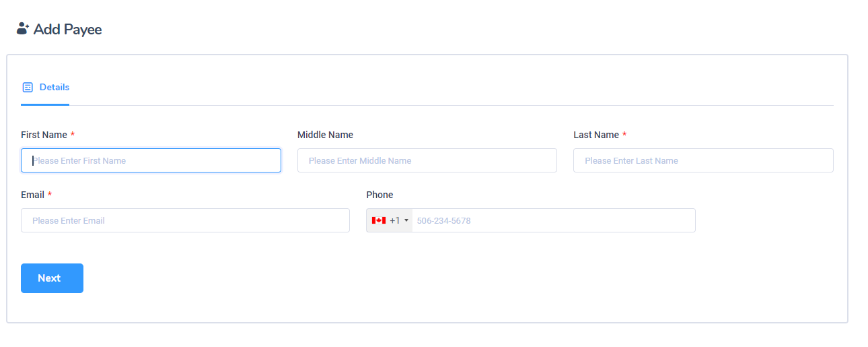Focus the Phone number input
Screen dimensions: 868x347
(553, 220)
